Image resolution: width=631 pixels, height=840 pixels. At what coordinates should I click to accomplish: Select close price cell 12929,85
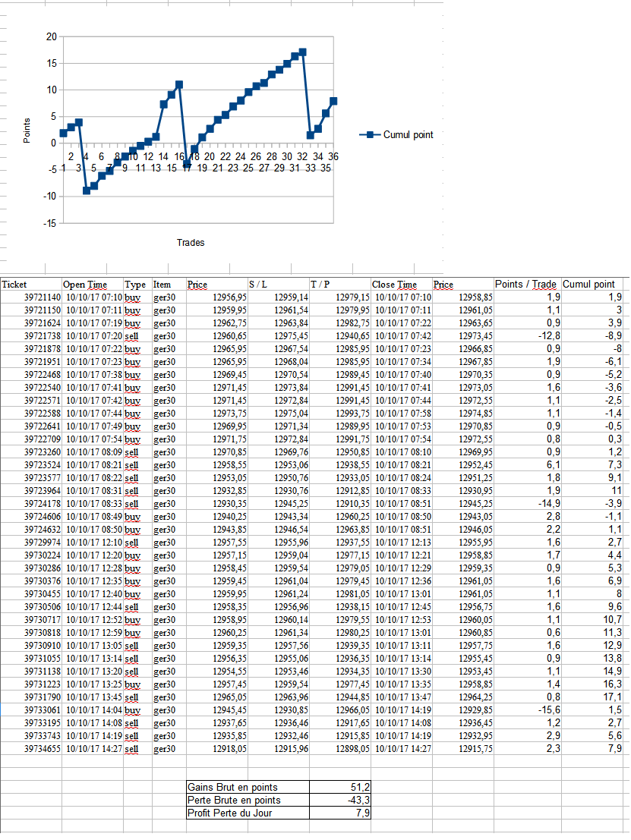point(463,710)
